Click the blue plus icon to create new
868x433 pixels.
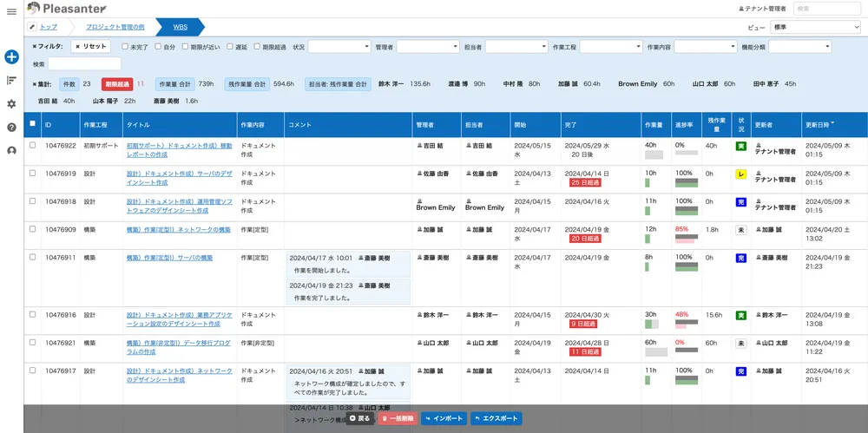click(11, 56)
